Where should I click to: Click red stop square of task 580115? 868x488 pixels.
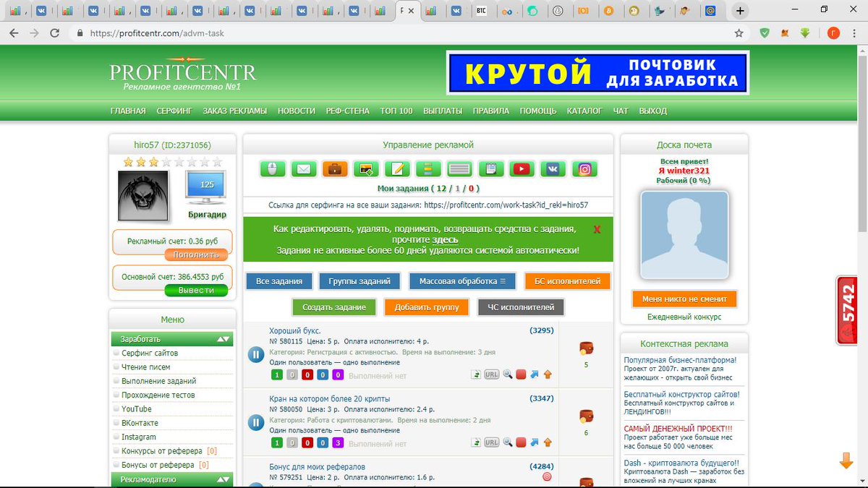pyautogui.click(x=521, y=374)
